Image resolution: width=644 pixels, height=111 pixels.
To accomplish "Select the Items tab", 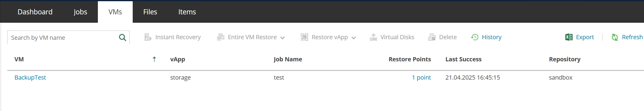I will tap(187, 12).
